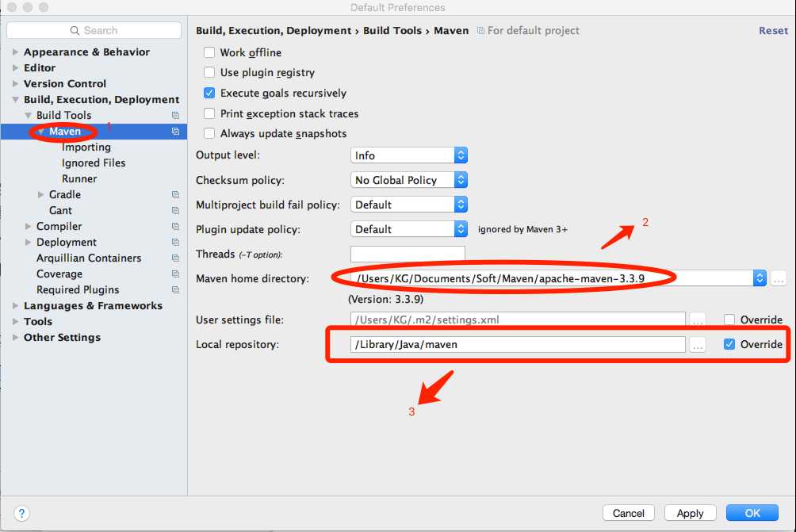Image resolution: width=796 pixels, height=532 pixels.
Task: Toggle Override for Local repository
Action: 729,345
